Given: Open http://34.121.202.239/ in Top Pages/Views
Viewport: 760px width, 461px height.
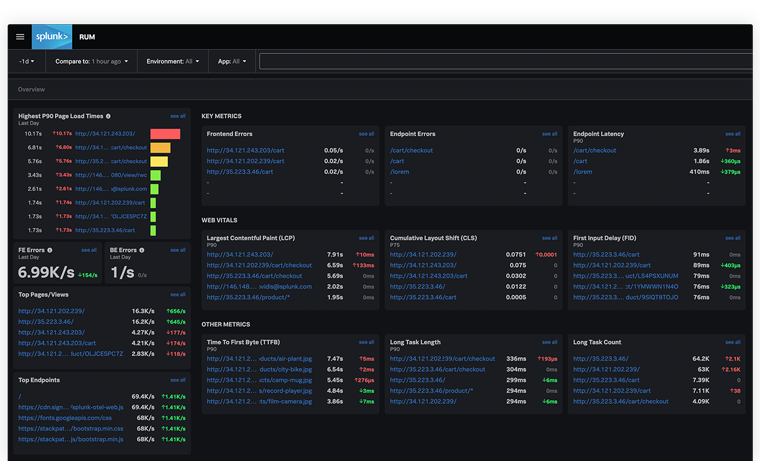Looking at the screenshot, I should 51,311.
